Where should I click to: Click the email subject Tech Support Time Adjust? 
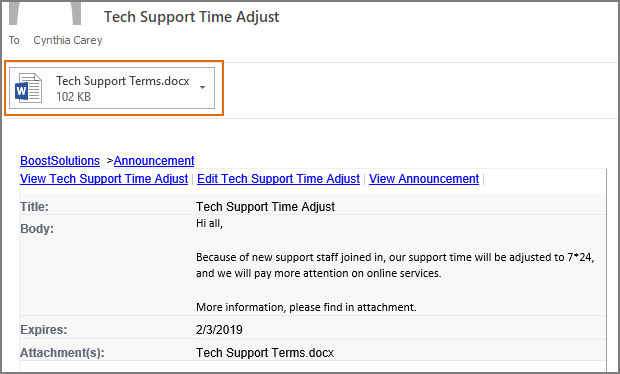click(x=191, y=17)
